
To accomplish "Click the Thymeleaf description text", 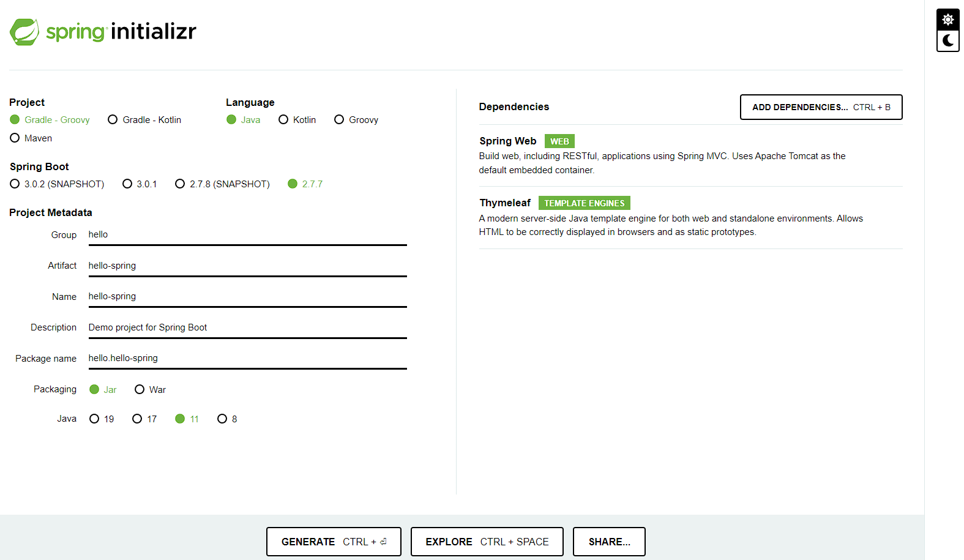I will tap(671, 225).
